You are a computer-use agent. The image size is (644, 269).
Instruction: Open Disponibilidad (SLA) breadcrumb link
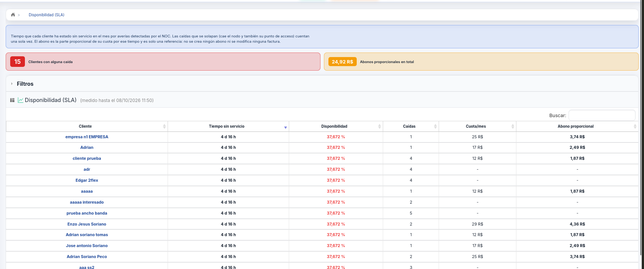(46, 15)
